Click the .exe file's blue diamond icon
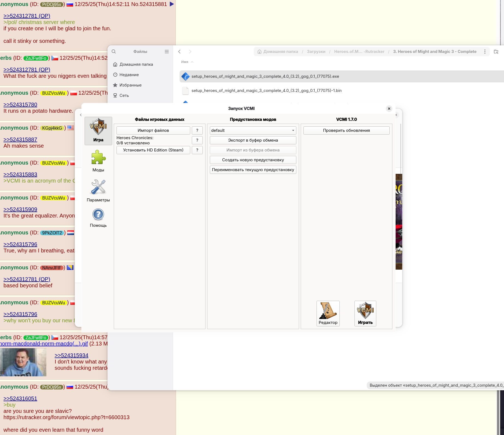The image size is (504, 435). (x=186, y=76)
